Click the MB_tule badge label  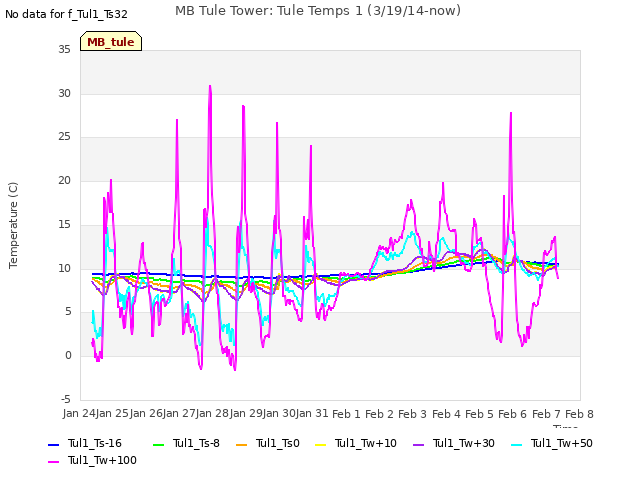(x=111, y=42)
